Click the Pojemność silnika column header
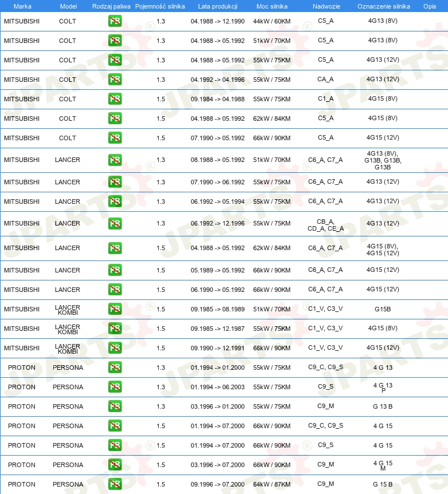The width and height of the screenshot is (448, 494). tap(160, 6)
